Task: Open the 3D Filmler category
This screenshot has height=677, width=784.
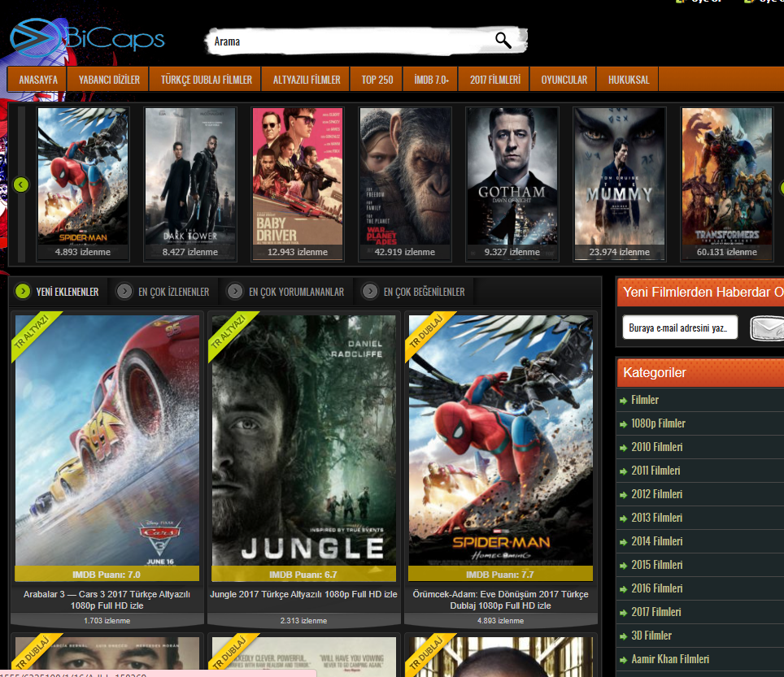Action: [x=651, y=635]
